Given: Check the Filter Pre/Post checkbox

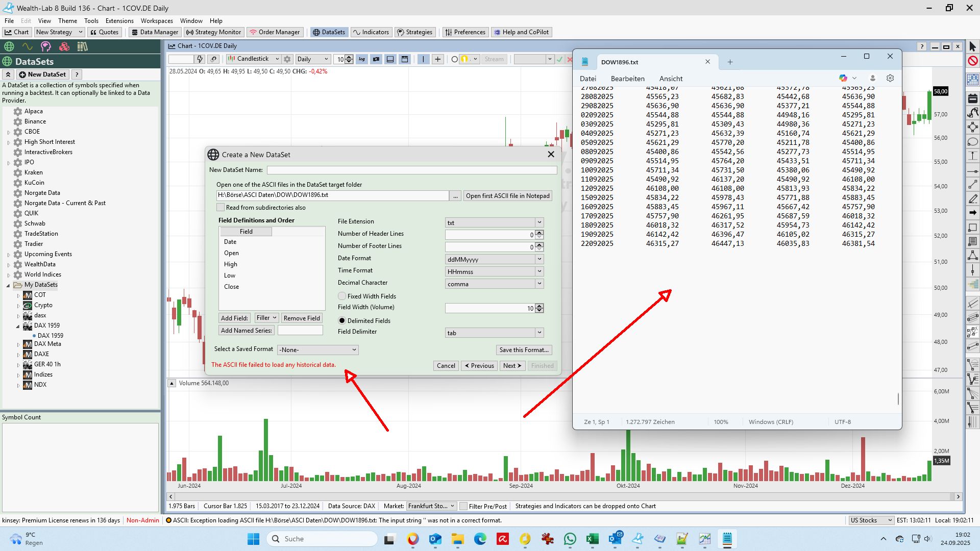Looking at the screenshot, I should pos(463,506).
